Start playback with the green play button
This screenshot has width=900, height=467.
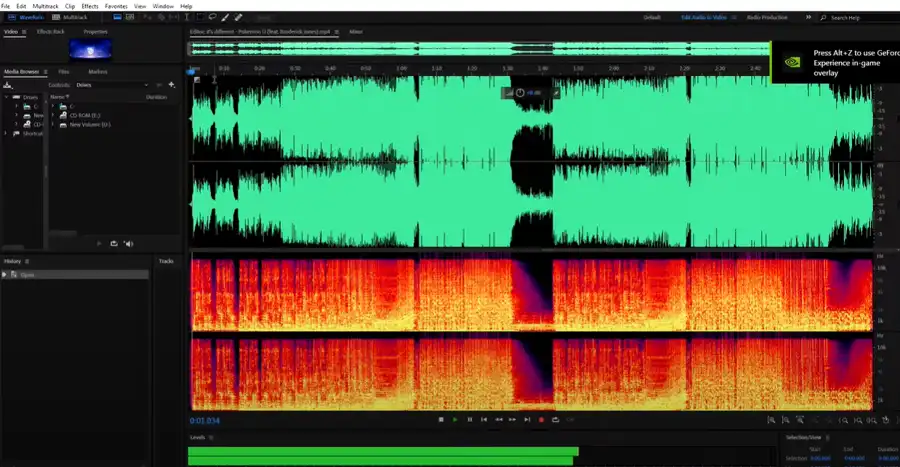(x=455, y=419)
